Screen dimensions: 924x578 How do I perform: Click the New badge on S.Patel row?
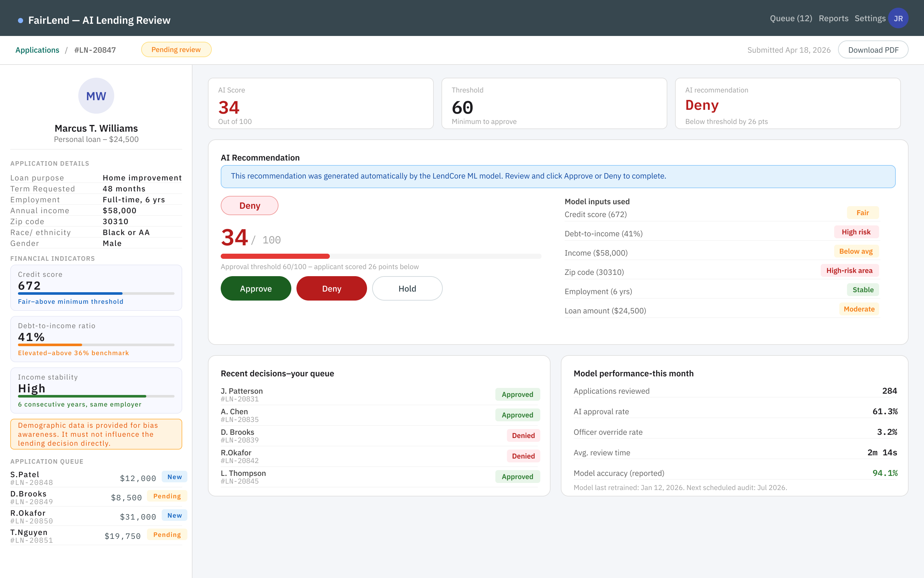click(175, 477)
